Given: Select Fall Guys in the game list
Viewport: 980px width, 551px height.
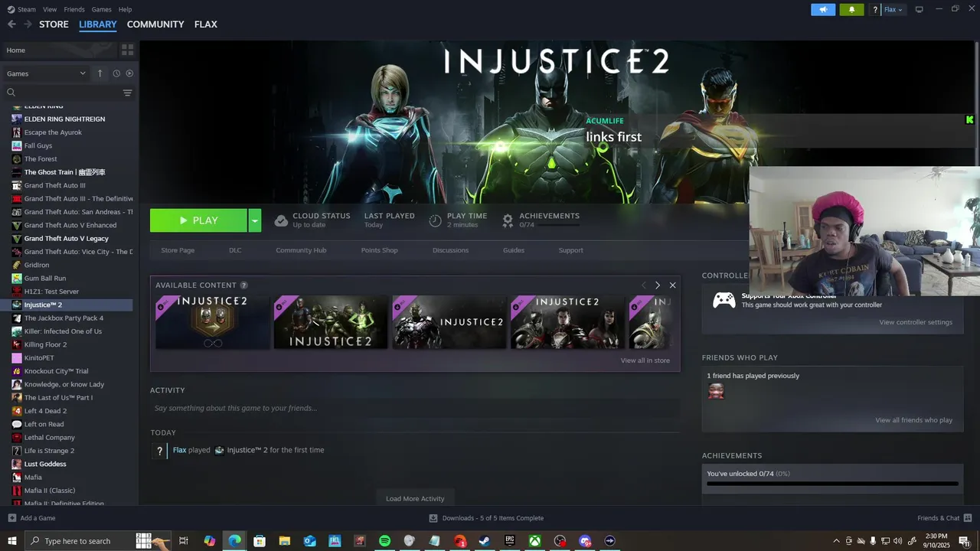Looking at the screenshot, I should [x=38, y=145].
